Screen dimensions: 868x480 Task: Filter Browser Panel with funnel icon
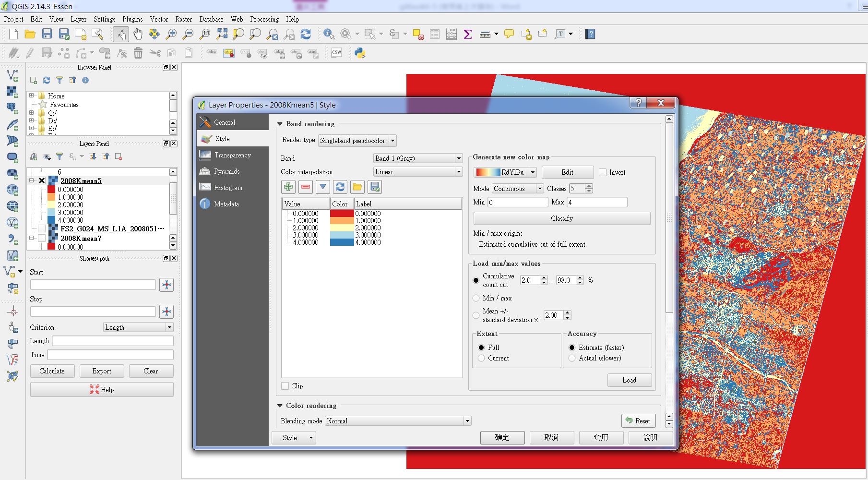(x=59, y=80)
